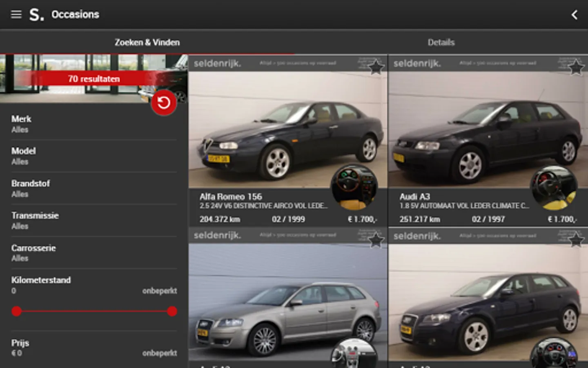The height and width of the screenshot is (368, 588).
Task: Mark the bottom-right blue Audi as favorite
Action: [576, 240]
